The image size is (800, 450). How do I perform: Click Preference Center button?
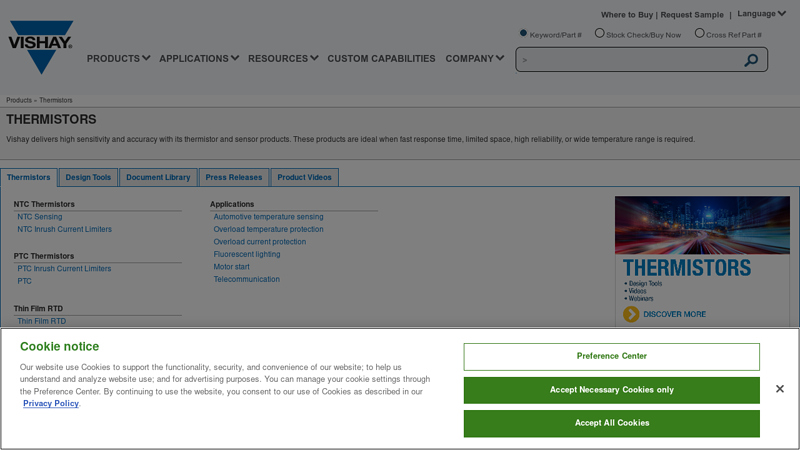612,357
